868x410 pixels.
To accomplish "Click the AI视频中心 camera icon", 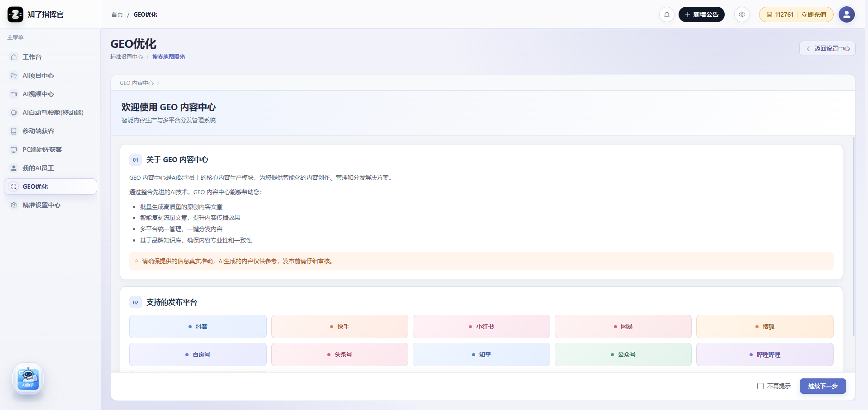I will (x=14, y=94).
